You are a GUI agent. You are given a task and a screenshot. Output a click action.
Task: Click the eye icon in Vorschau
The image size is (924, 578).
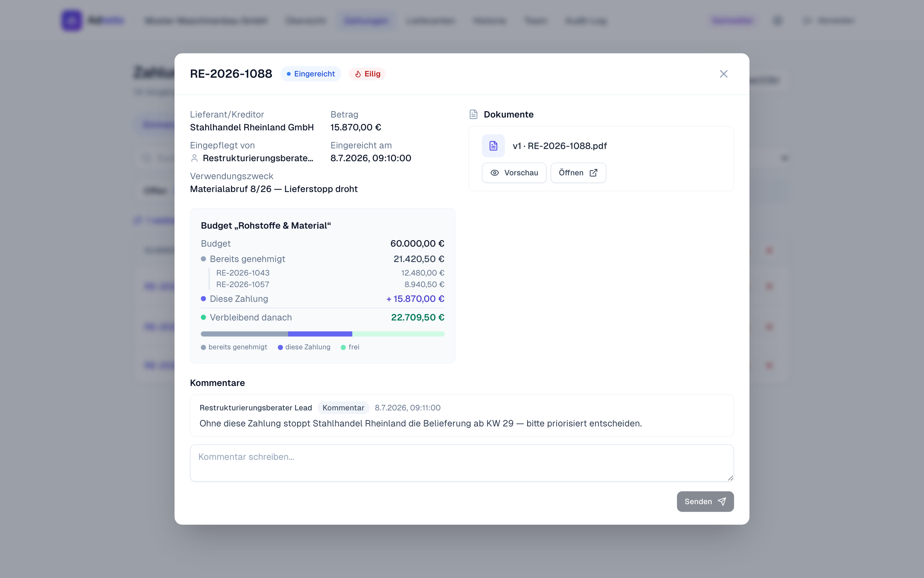coord(494,173)
